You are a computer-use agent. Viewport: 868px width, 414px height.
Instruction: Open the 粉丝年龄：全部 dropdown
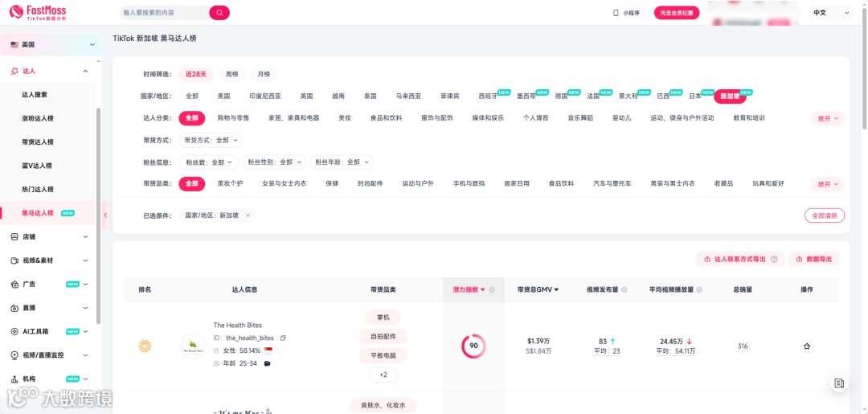pos(342,162)
